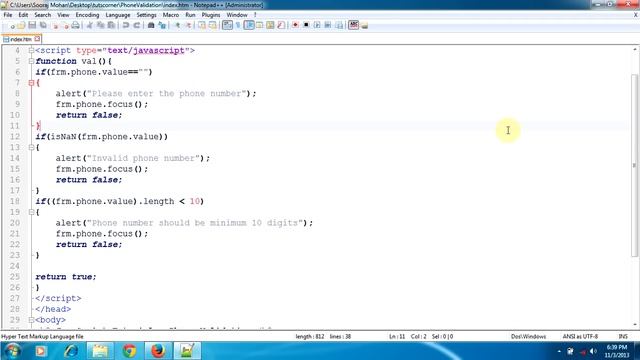Click the volume speaker tray icon
Image resolution: width=640 pixels, height=360 pixels.
593,351
